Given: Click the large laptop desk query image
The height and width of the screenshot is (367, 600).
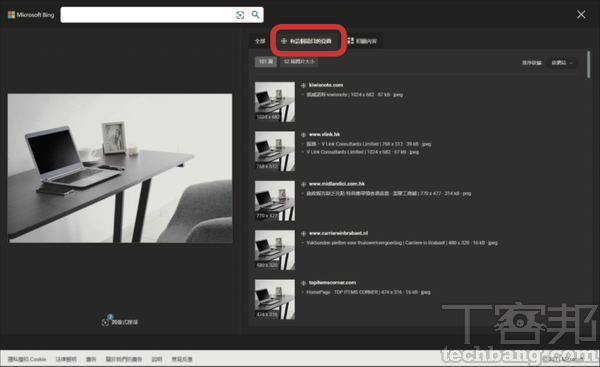Looking at the screenshot, I should tap(120, 168).
